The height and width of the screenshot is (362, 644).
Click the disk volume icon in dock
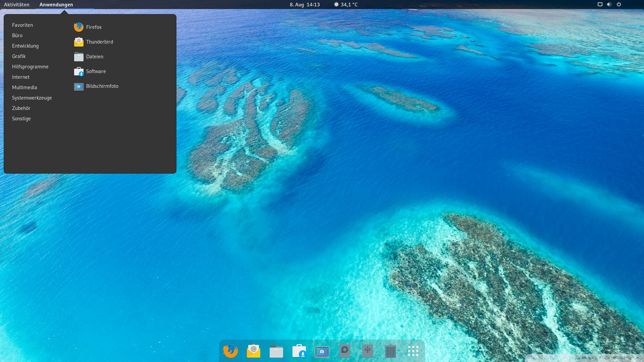pyautogui.click(x=345, y=351)
